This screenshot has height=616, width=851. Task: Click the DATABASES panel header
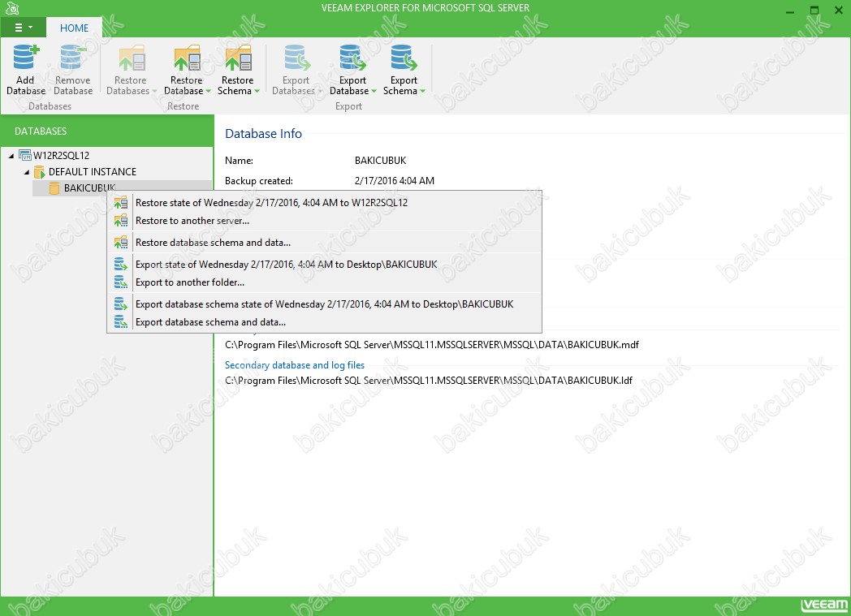(x=107, y=131)
